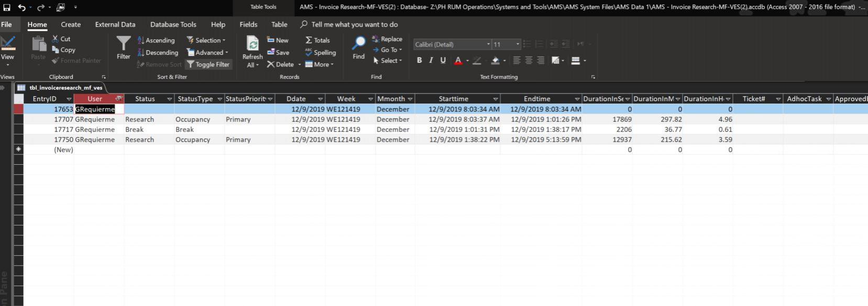868x306 pixels.
Task: Click the 12937 duration seconds cell
Action: coord(607,140)
